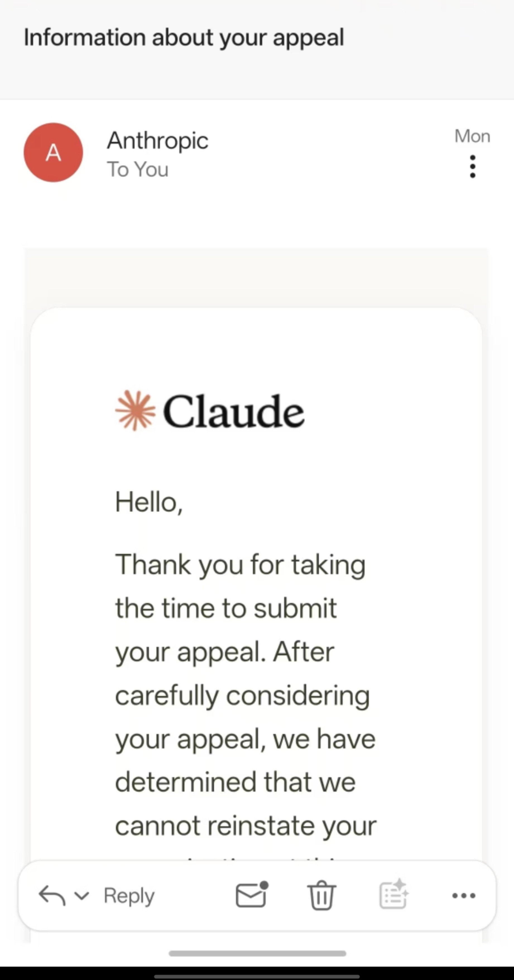
Task: Tap the line "cannot reinstate your"
Action: (x=246, y=826)
